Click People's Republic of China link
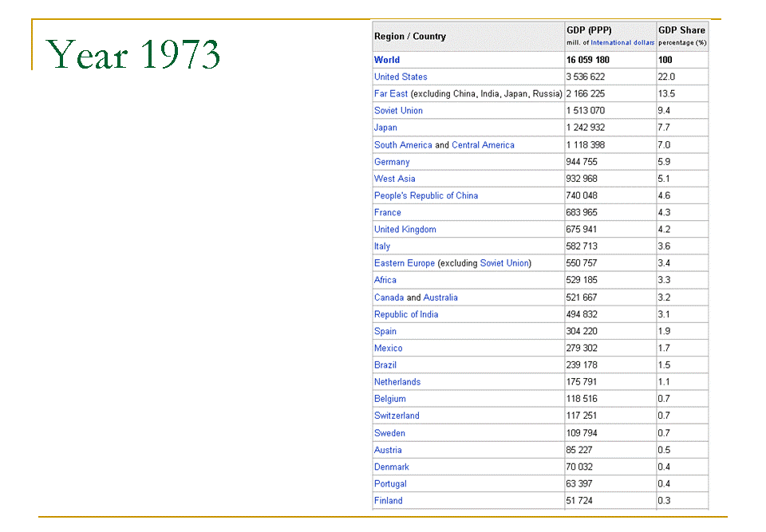This screenshot has height=532, width=766. coord(426,195)
